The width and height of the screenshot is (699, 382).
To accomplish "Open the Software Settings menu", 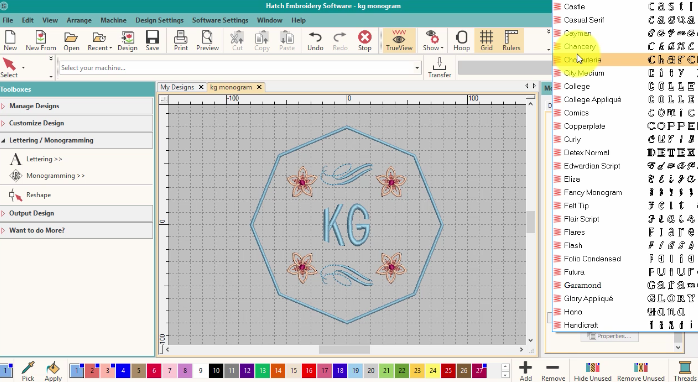I will (220, 20).
